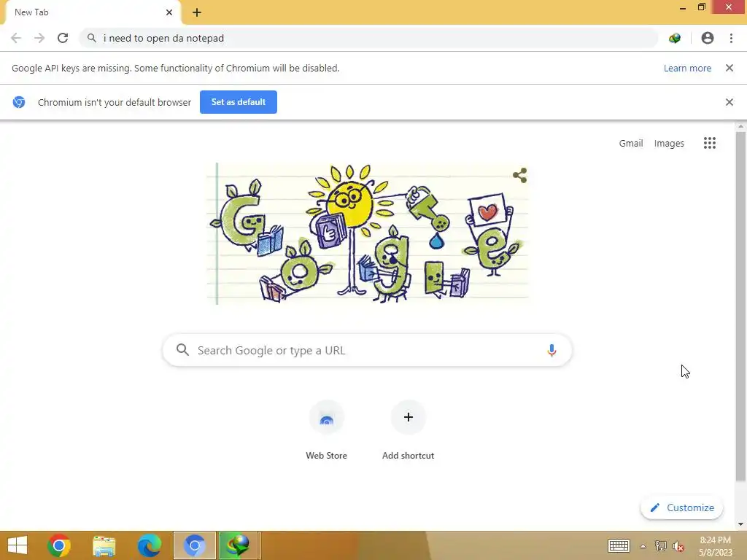Viewport: 747px width, 560px height.
Task: Open the Chromium three-dot menu
Action: click(x=731, y=38)
